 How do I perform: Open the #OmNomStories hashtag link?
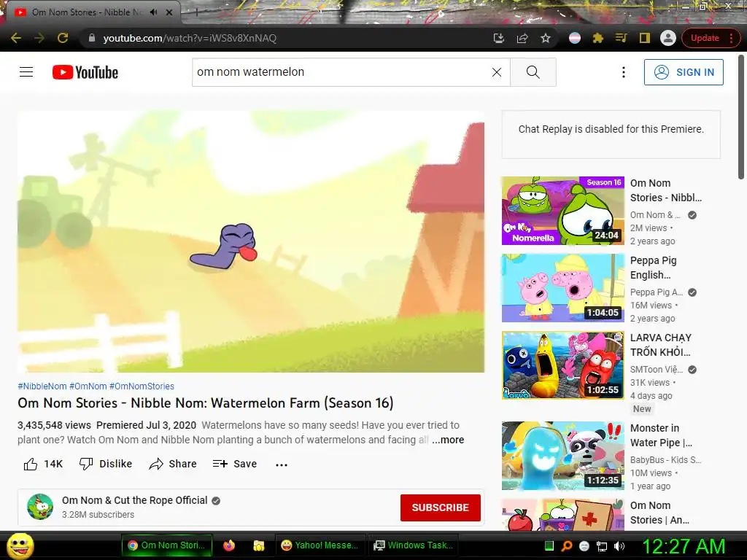click(x=142, y=386)
